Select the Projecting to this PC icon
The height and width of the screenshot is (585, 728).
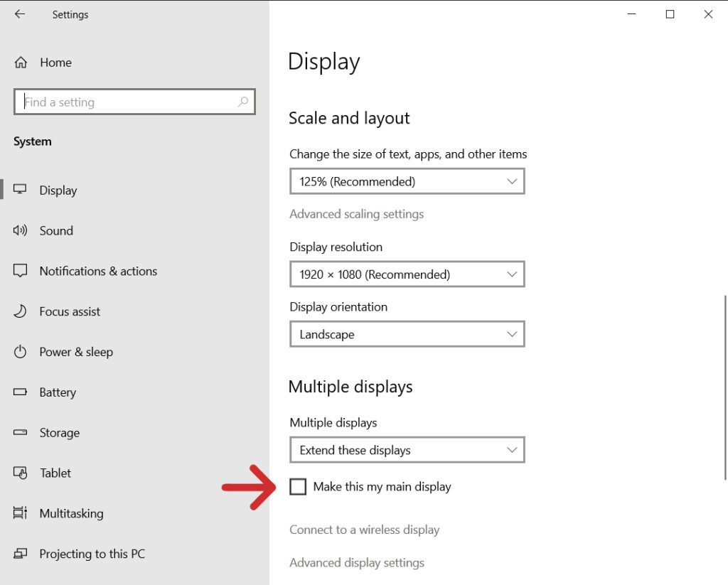(x=20, y=554)
